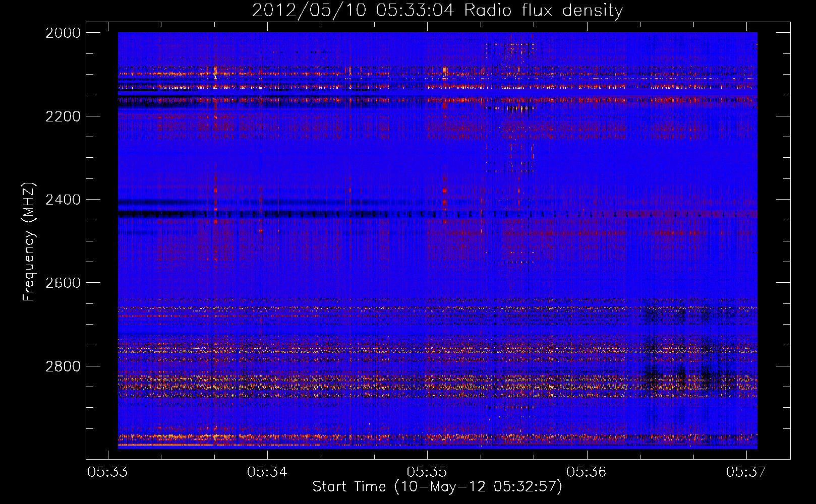816x504 pixels.
Task: Click the 05:33 time tick label
Action: click(x=107, y=472)
